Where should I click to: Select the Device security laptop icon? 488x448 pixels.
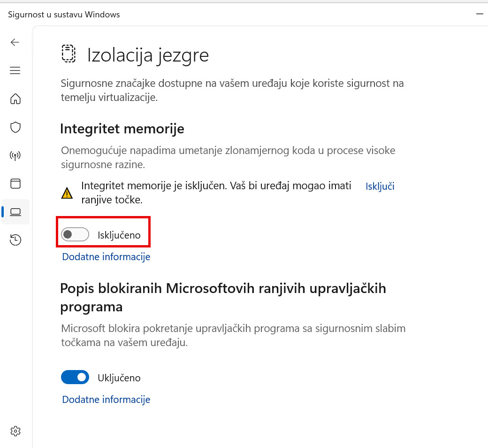point(15,212)
